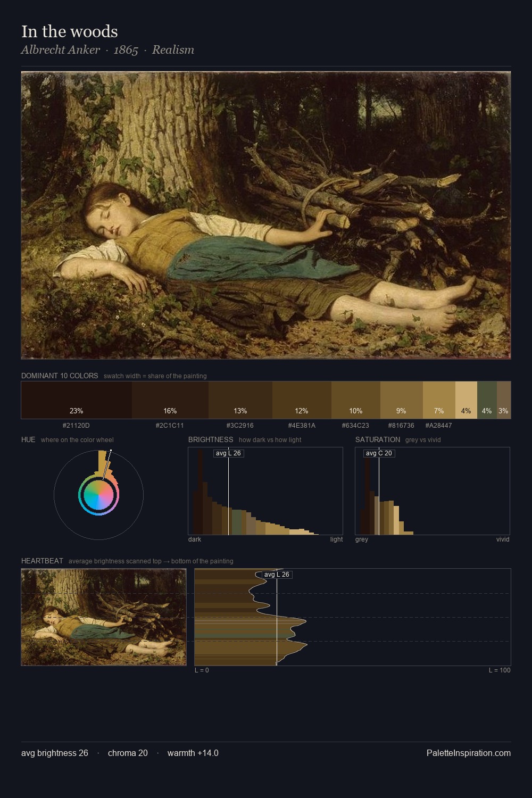Click the BRIGHTNESS section heading

coord(211,439)
